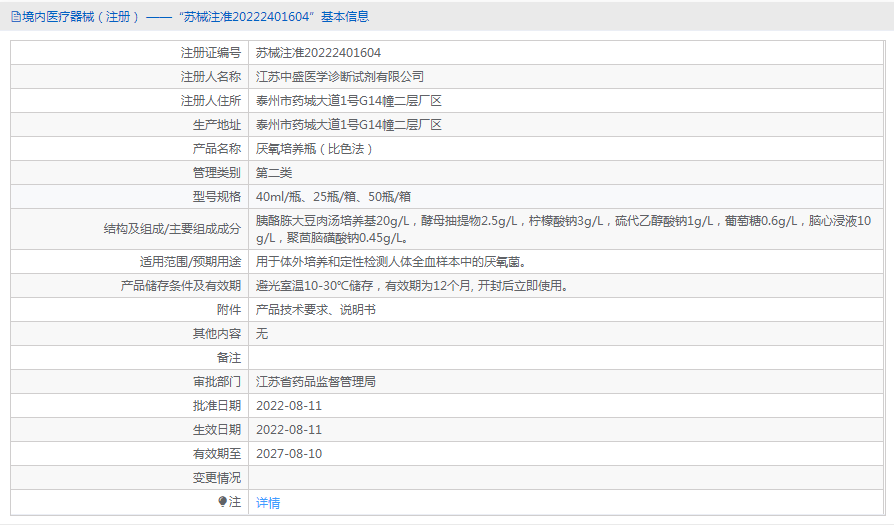Click the label 产品名称
Screen dimensions: 894x525
217,149
